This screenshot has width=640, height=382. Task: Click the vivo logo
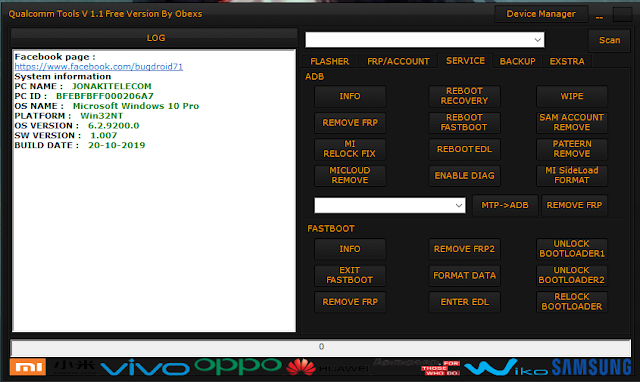click(x=145, y=367)
